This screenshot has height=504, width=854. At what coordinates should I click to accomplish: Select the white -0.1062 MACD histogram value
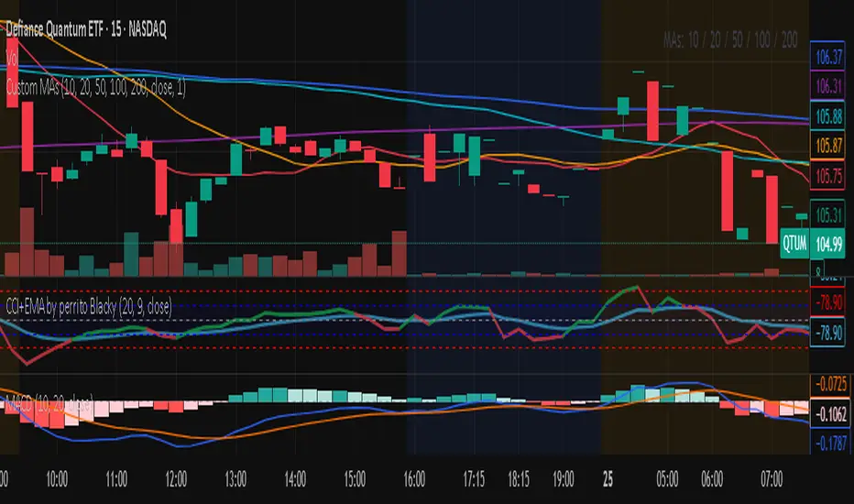click(x=829, y=414)
